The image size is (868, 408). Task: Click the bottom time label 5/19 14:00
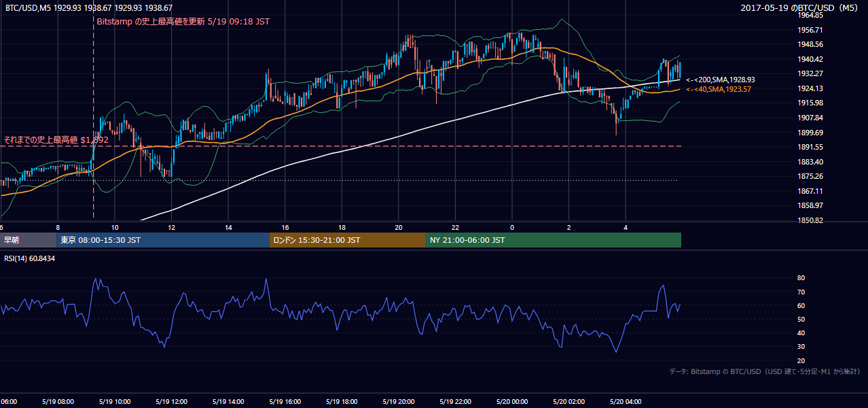click(229, 402)
